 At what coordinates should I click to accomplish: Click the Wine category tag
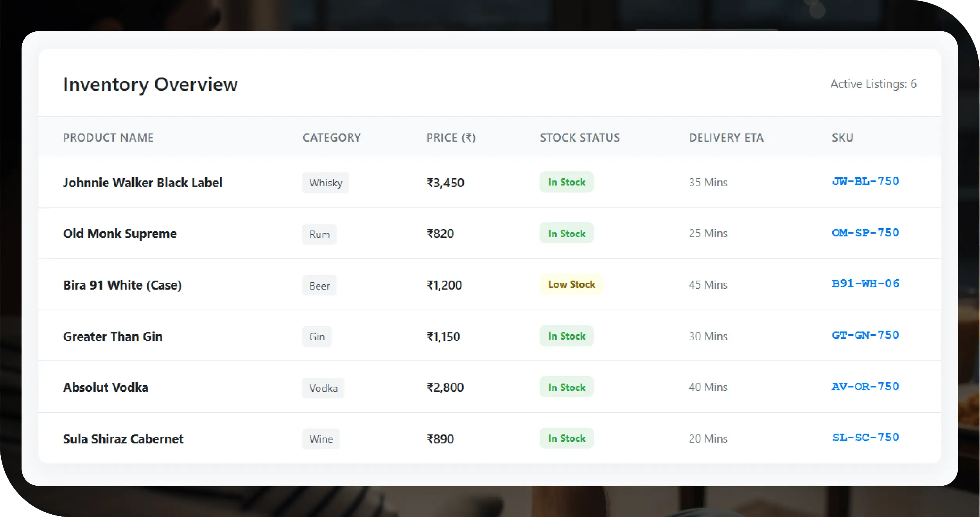click(321, 439)
